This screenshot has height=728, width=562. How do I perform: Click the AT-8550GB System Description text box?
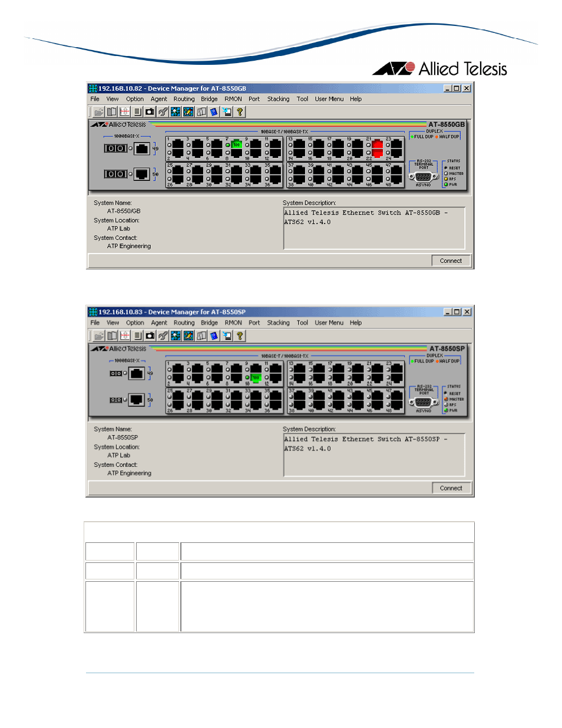374,228
